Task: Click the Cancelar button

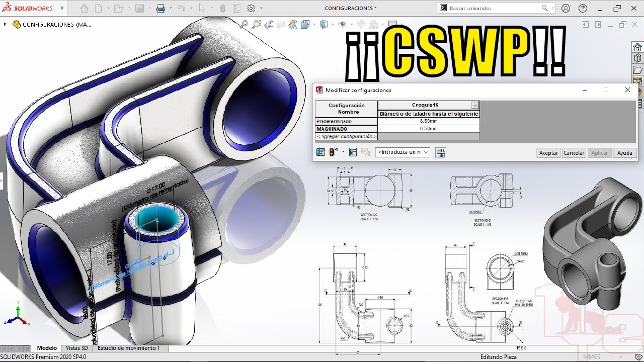Action: [574, 153]
